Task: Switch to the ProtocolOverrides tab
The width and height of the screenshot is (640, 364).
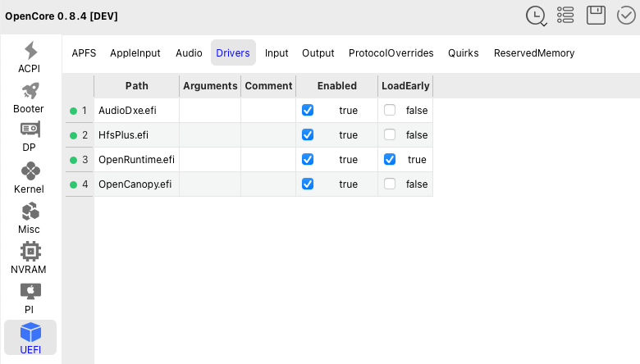Action: tap(391, 53)
